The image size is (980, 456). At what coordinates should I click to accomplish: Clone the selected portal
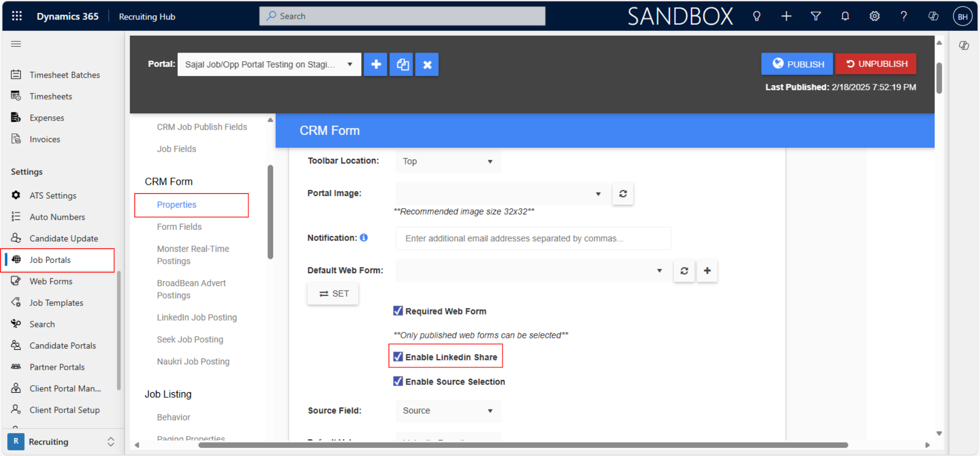tap(402, 64)
